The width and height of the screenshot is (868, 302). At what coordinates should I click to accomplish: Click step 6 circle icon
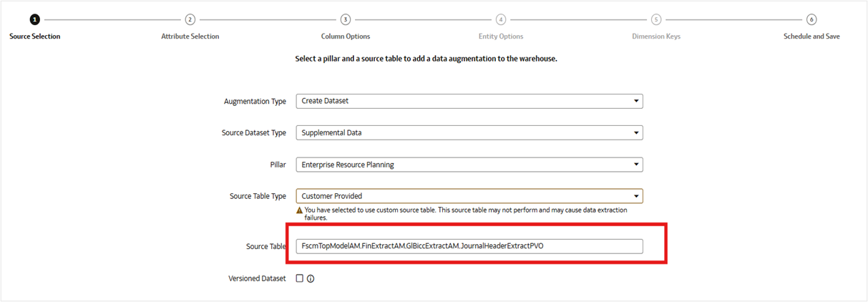coord(811,20)
